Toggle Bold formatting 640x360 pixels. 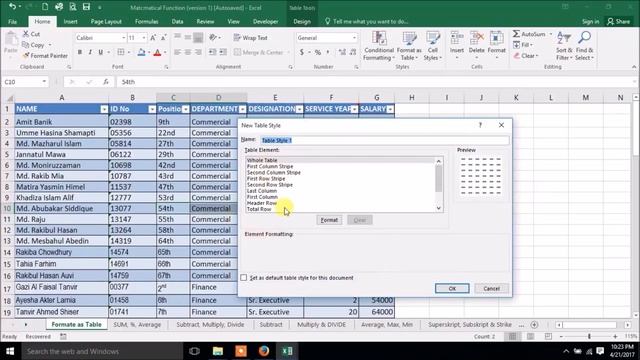80,52
